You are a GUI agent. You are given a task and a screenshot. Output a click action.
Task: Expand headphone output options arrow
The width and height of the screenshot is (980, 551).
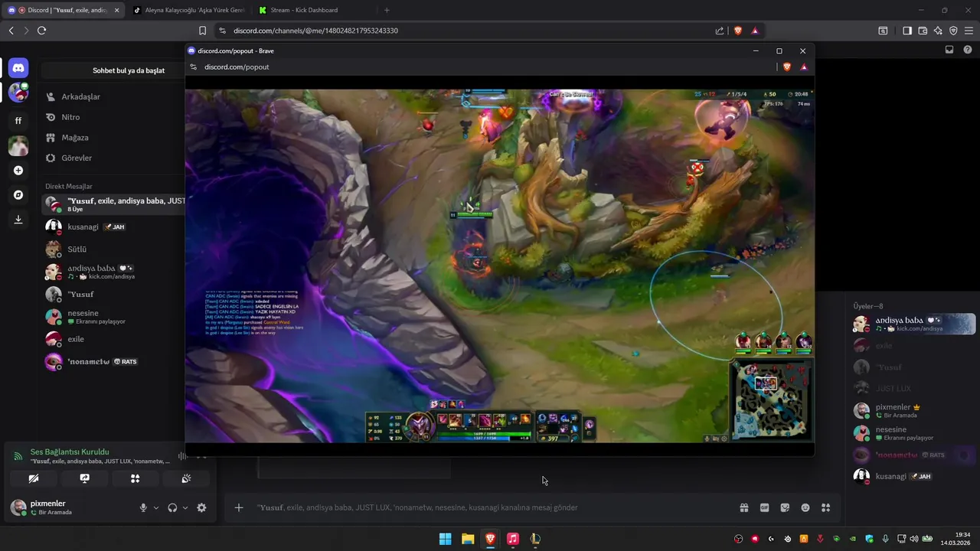185,507
